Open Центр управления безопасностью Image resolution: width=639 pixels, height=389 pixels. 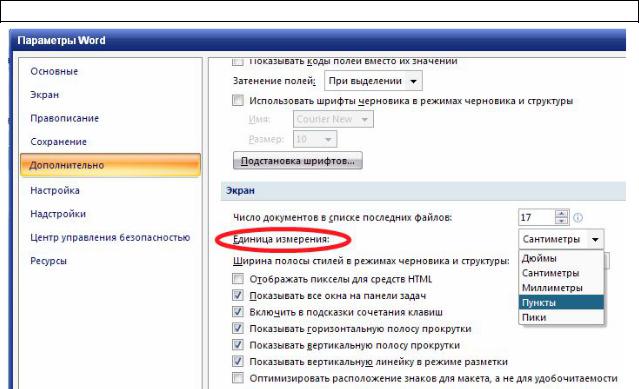pos(110,237)
